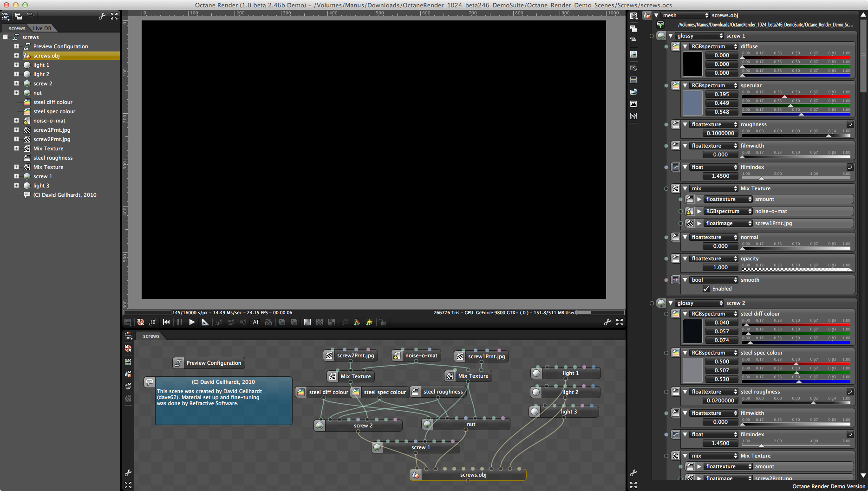
Task: Toggle the screw 2 filmindex log-scale button
Action: click(850, 434)
